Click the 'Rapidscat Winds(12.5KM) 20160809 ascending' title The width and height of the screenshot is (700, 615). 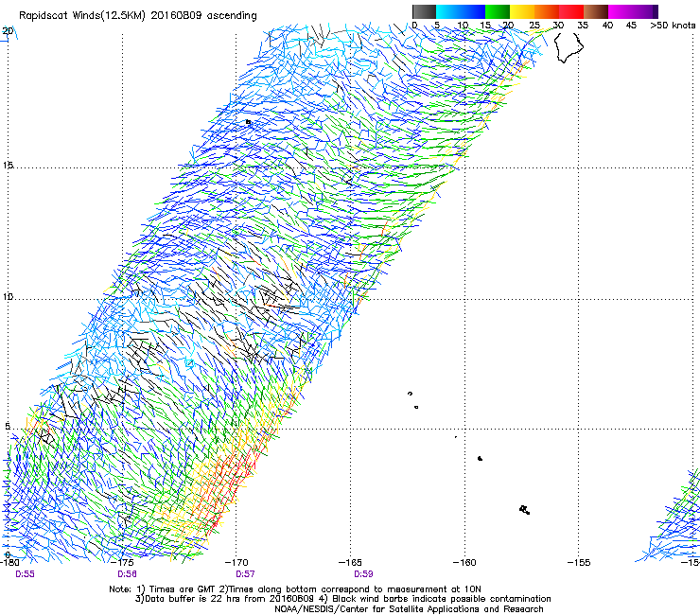(138, 16)
